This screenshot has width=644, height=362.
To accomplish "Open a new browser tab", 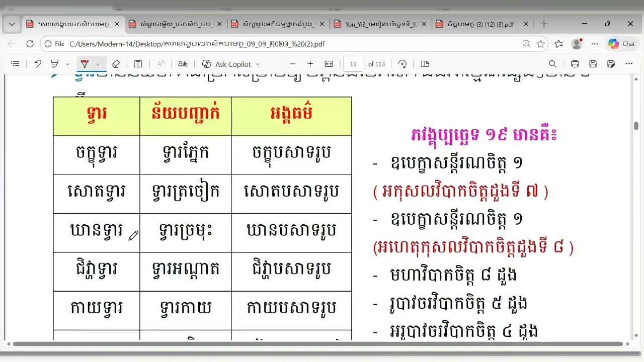I will coord(544,24).
